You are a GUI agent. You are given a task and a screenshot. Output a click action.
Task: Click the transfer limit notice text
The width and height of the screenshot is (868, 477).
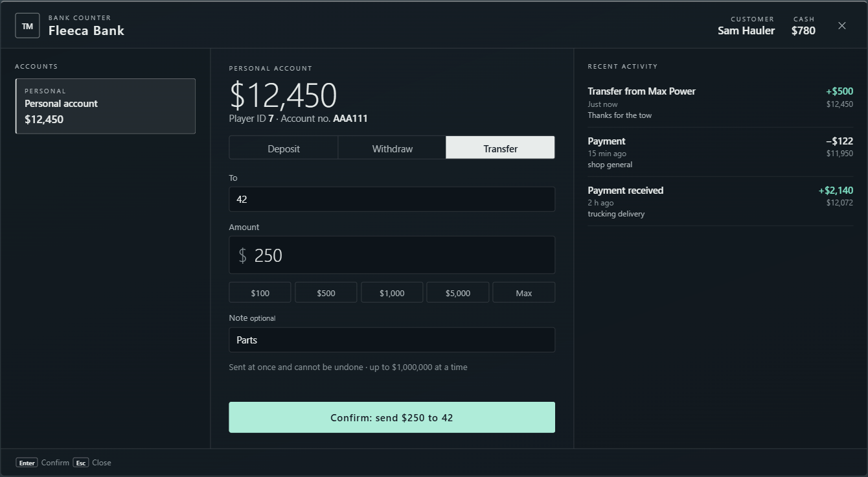[348, 367]
